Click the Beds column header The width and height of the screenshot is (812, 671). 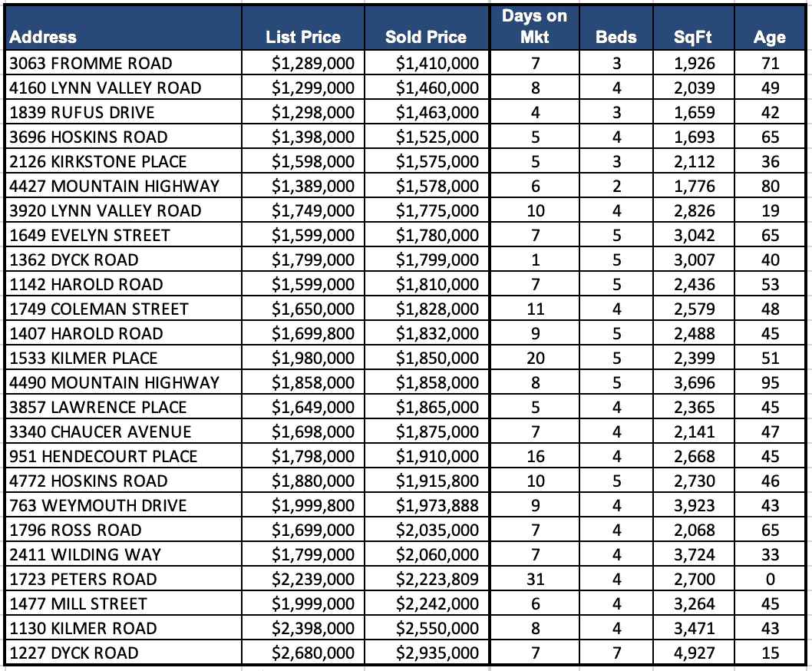pos(616,37)
